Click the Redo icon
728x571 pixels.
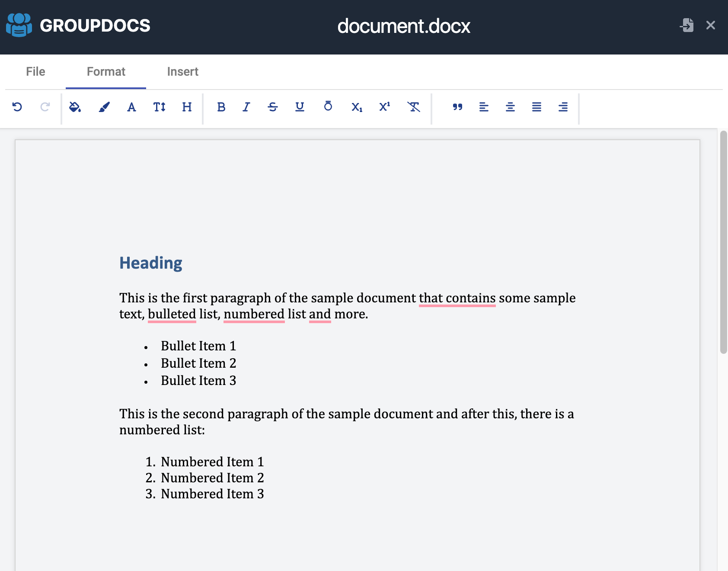pos(45,108)
